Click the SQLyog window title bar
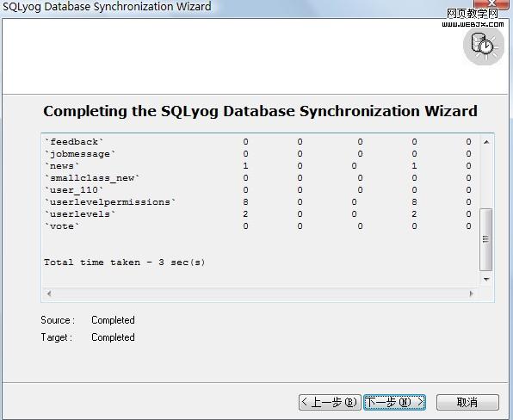 pos(229,7)
